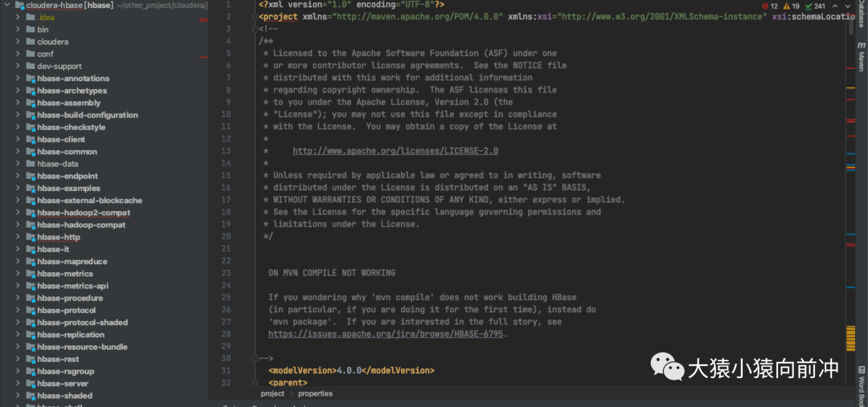Viewport: 868px width, 407px height.
Task: Click the .idea folder icon
Action: (x=30, y=17)
